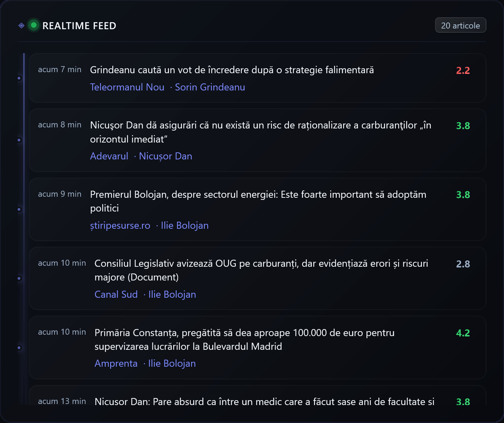The height and width of the screenshot is (423, 504).
Task: Click the Sorin Grindeanu tag
Action: pyautogui.click(x=210, y=87)
